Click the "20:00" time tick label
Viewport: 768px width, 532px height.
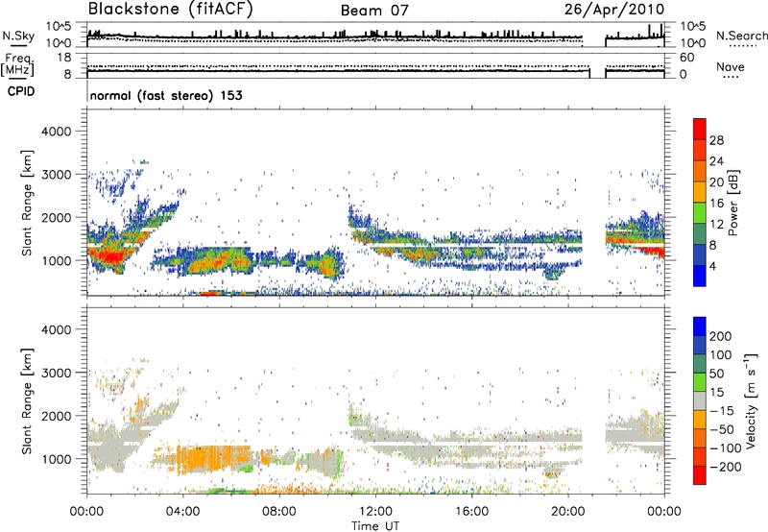point(568,512)
